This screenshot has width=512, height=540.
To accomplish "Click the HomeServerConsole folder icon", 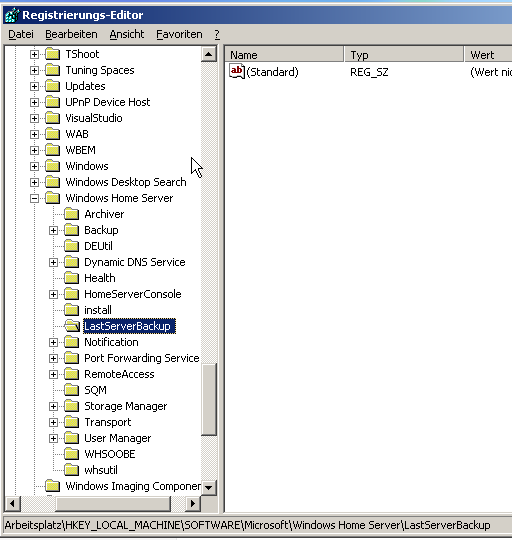I will pyautogui.click(x=72, y=294).
